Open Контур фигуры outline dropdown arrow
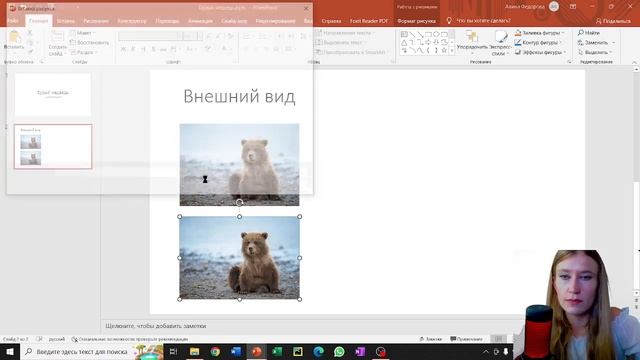Image resolution: width=640 pixels, height=360 pixels. [560, 42]
